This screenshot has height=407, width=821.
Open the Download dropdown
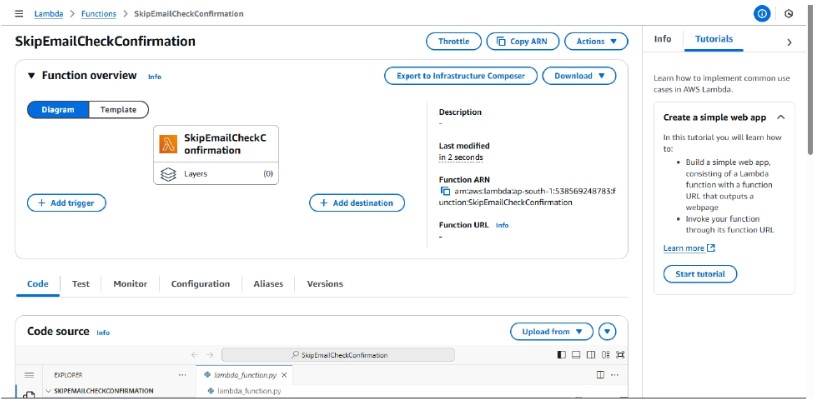579,76
